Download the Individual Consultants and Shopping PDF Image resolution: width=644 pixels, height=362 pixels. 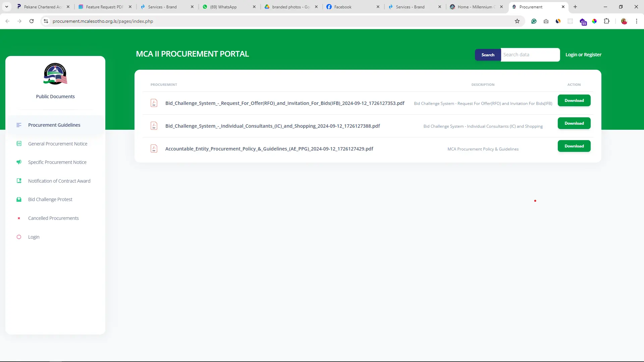[x=574, y=123]
